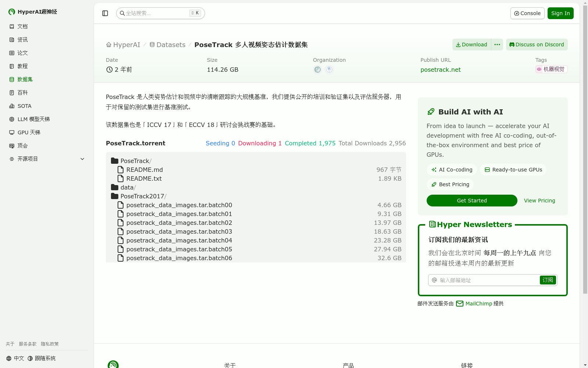This screenshot has width=588, height=368.
Task: Toggle the sidebar panel icon
Action: pos(105,13)
